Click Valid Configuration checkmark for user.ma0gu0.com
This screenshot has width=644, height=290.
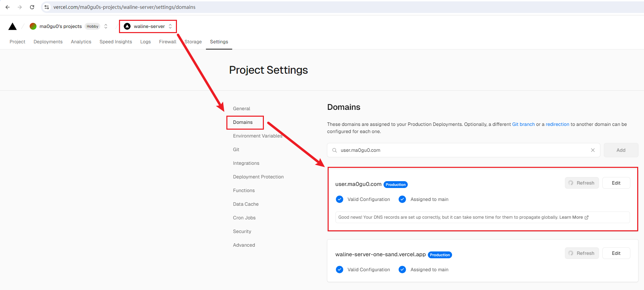(x=340, y=199)
